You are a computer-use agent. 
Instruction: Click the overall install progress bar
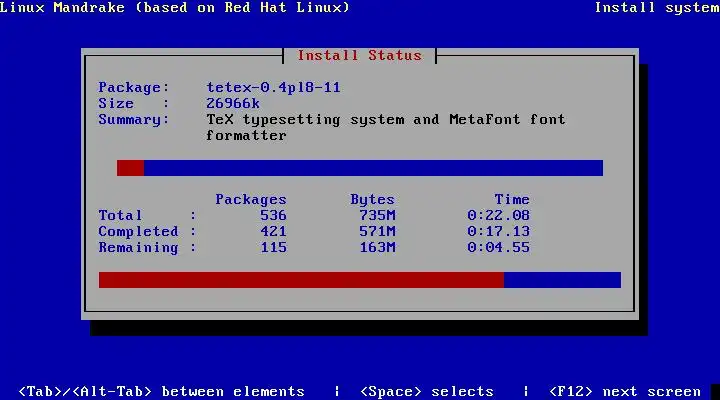(360, 280)
